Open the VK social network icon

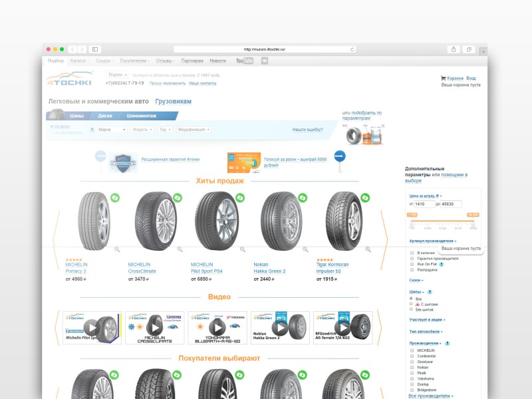265,61
